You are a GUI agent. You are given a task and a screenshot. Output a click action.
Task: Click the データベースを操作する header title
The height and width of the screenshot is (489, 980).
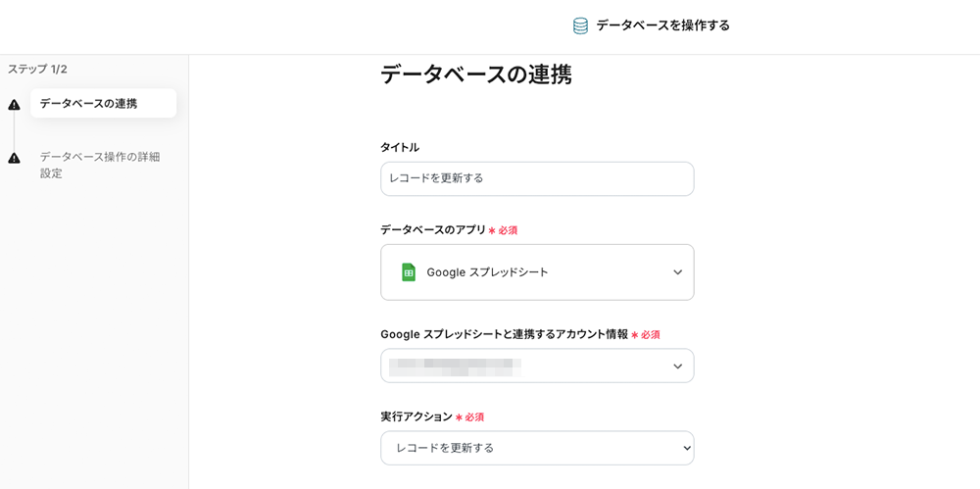[x=662, y=25]
